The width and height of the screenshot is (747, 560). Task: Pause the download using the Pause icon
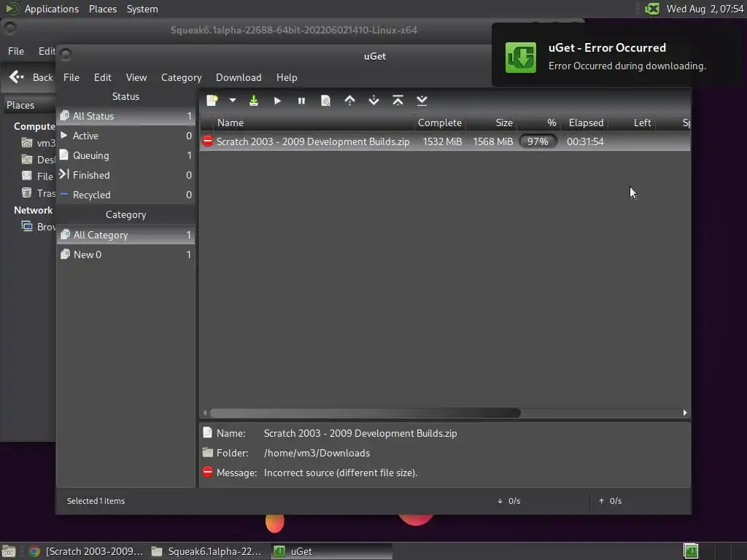[301, 101]
